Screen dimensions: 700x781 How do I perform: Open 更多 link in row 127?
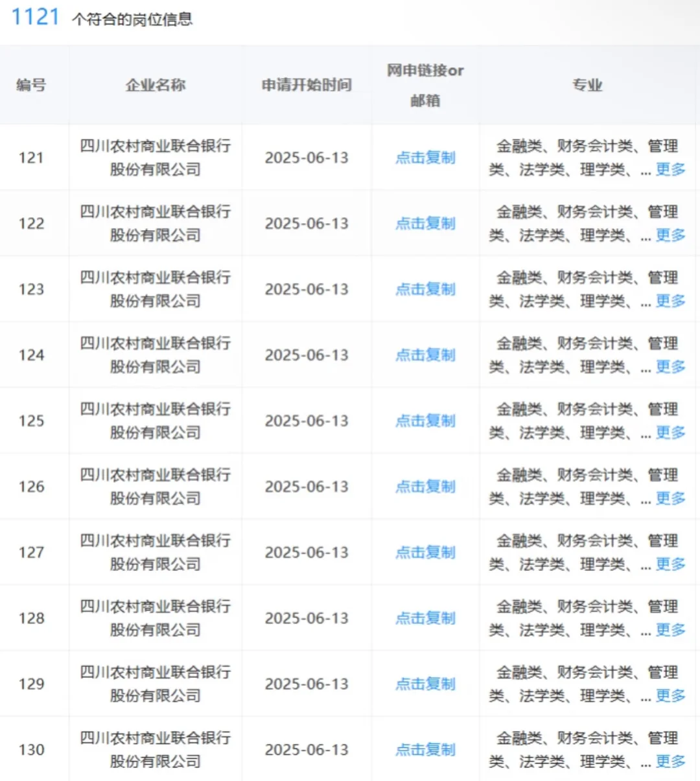pyautogui.click(x=670, y=564)
